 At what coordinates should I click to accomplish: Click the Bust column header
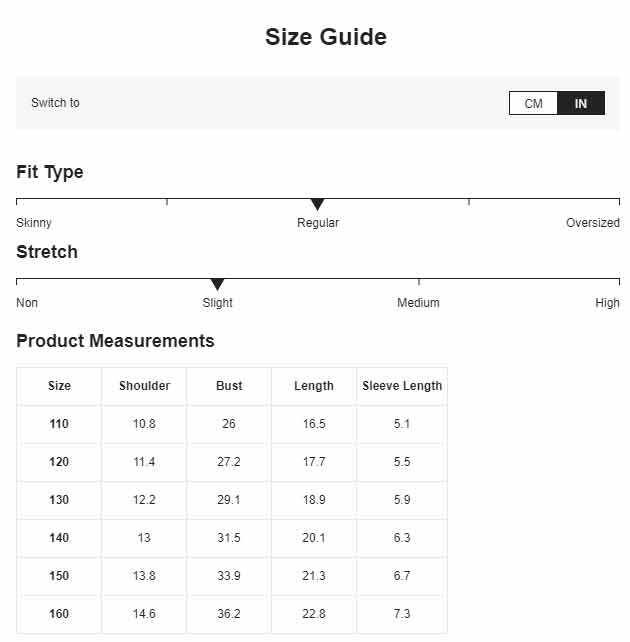tap(229, 386)
